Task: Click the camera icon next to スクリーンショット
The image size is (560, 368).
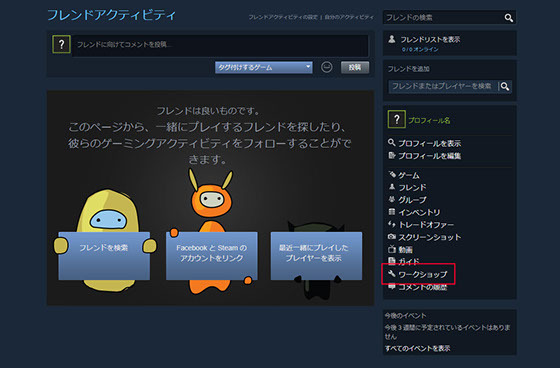Action: point(392,237)
